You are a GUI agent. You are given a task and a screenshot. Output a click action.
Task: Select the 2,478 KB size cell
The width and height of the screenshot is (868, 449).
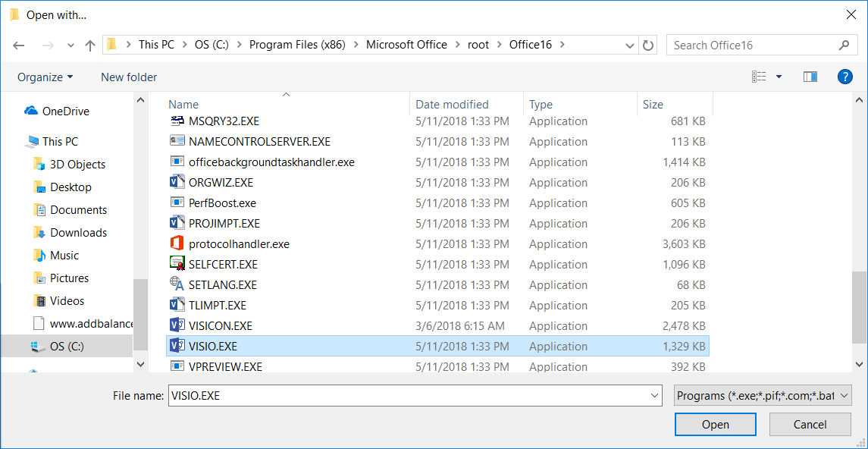click(x=684, y=325)
